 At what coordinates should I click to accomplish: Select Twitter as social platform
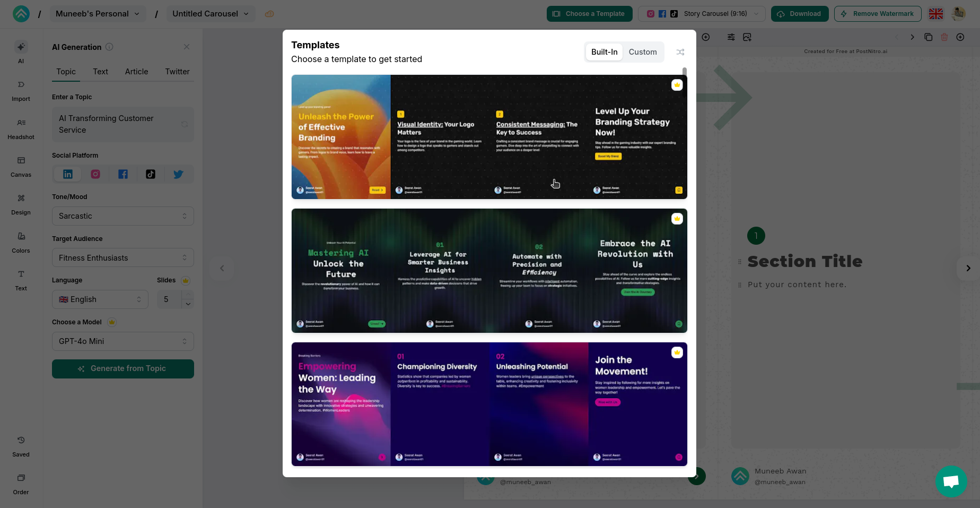click(178, 174)
